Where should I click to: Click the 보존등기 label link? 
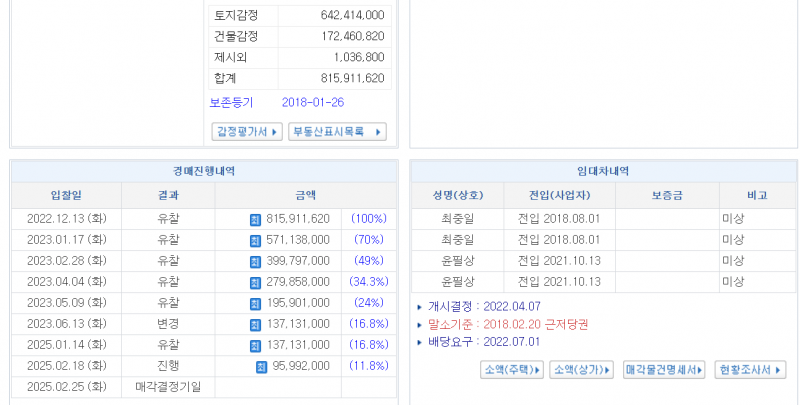(231, 102)
